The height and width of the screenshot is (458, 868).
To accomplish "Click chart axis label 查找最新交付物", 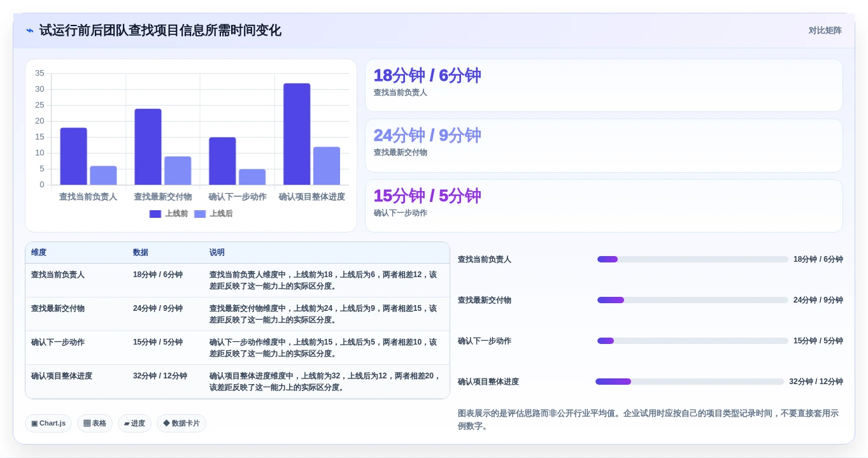I will click(x=163, y=197).
